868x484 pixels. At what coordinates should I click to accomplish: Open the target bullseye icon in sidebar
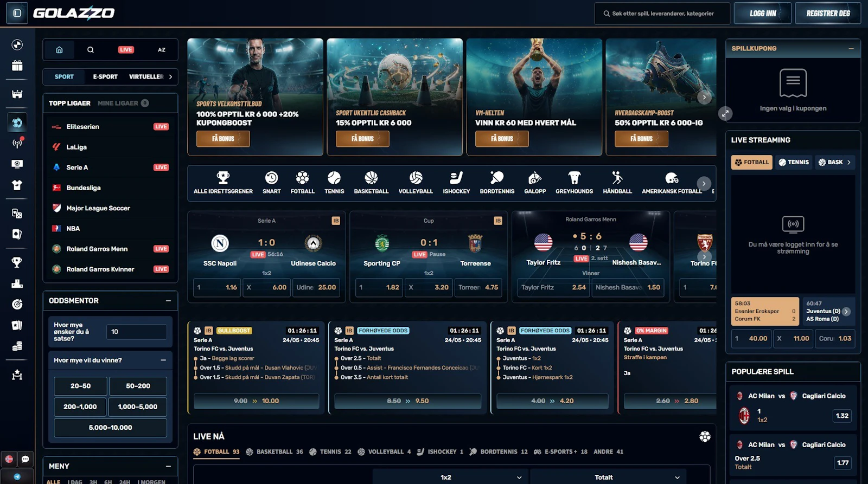[x=17, y=304]
